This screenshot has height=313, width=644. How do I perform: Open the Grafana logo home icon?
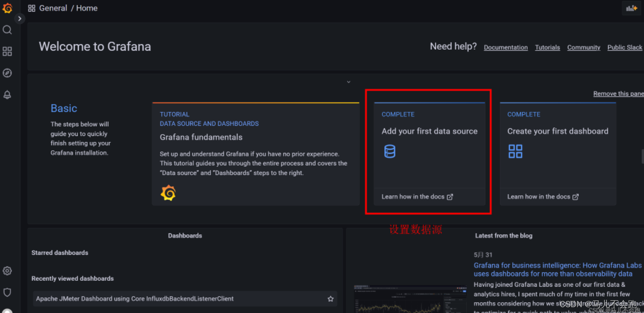[7, 8]
